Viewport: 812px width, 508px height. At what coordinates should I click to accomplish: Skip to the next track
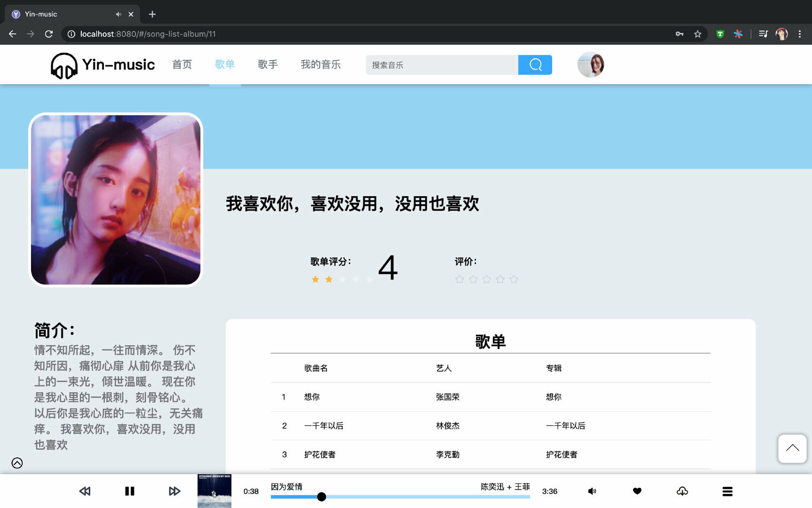click(x=174, y=491)
